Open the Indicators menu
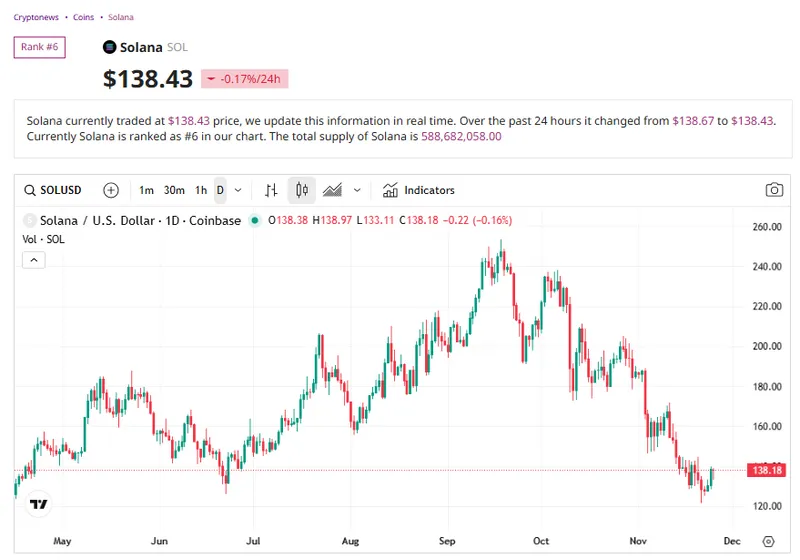This screenshot has width=800, height=560. pos(419,190)
